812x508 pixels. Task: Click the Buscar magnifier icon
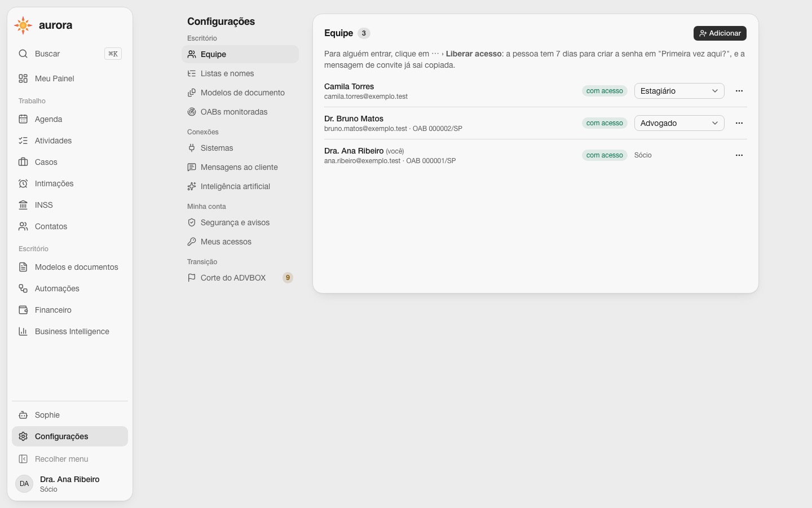point(23,54)
